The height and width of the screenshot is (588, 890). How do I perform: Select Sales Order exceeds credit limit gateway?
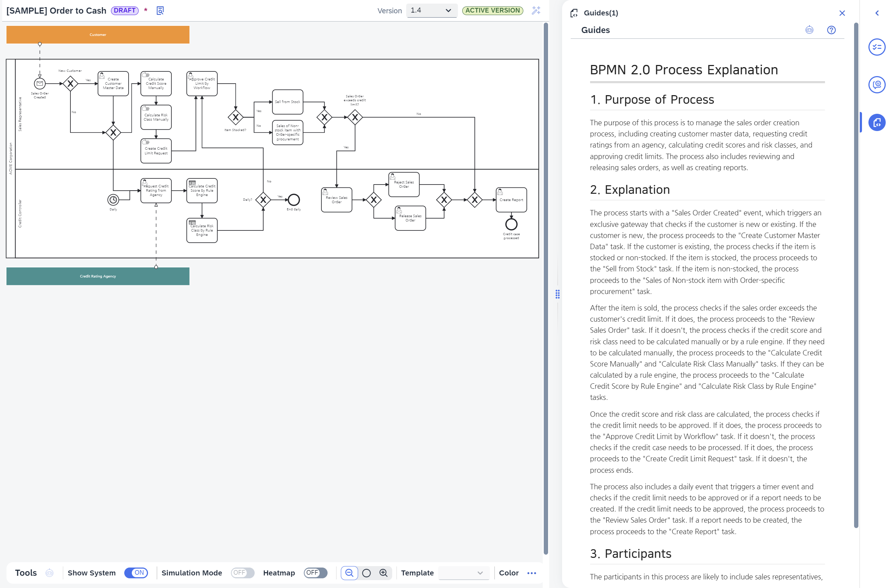354,117
